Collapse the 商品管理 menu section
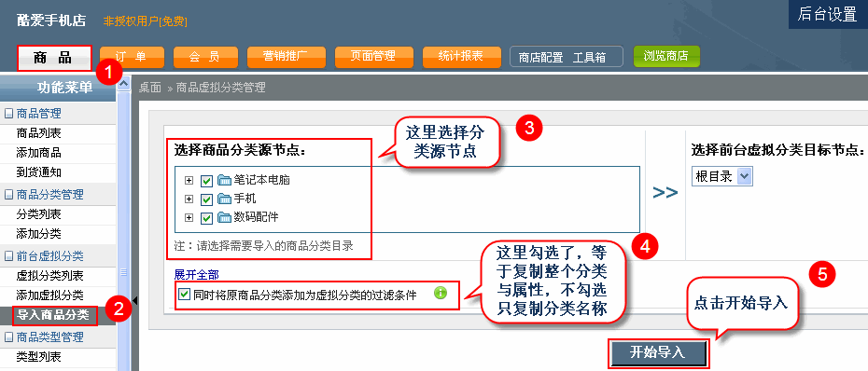This screenshot has height=371, width=868. click(x=8, y=114)
